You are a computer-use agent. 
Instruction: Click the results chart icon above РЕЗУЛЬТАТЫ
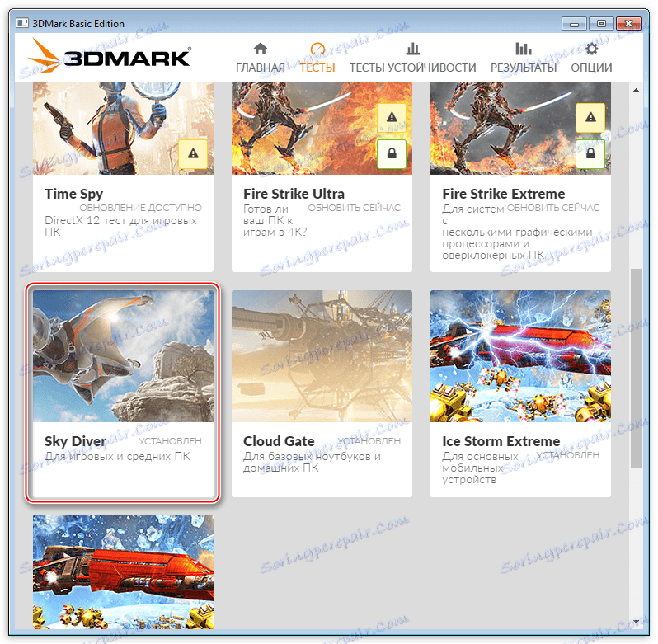click(524, 49)
